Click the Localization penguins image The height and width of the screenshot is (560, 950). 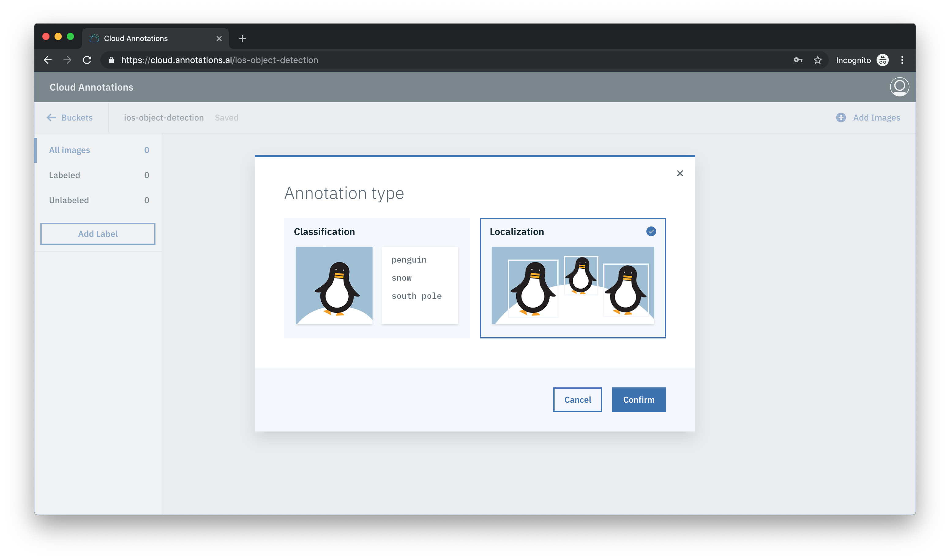pos(573,285)
